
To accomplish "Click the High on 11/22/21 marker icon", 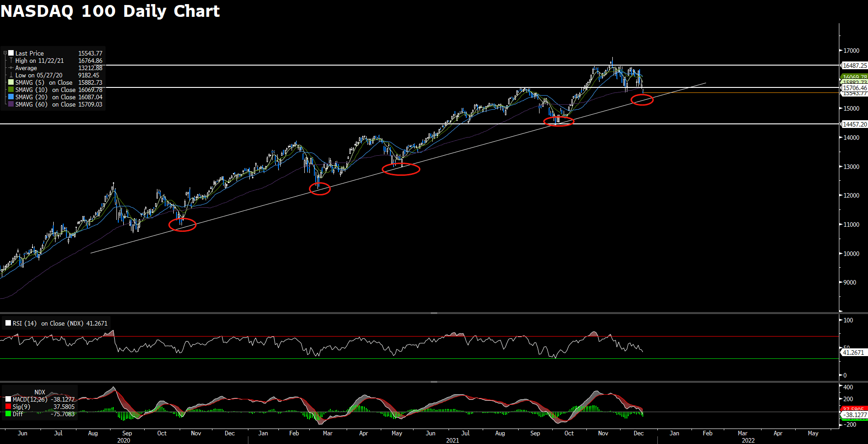I will 11,60.
